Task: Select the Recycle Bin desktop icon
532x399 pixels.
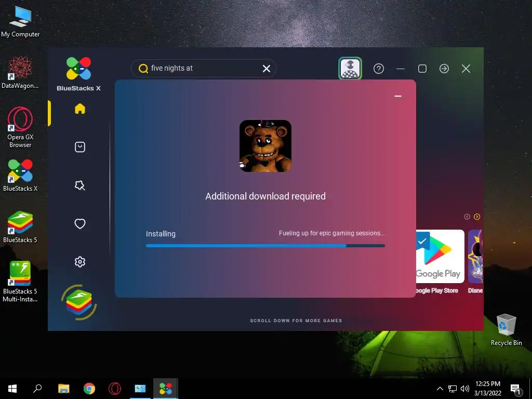Action: pyautogui.click(x=506, y=330)
